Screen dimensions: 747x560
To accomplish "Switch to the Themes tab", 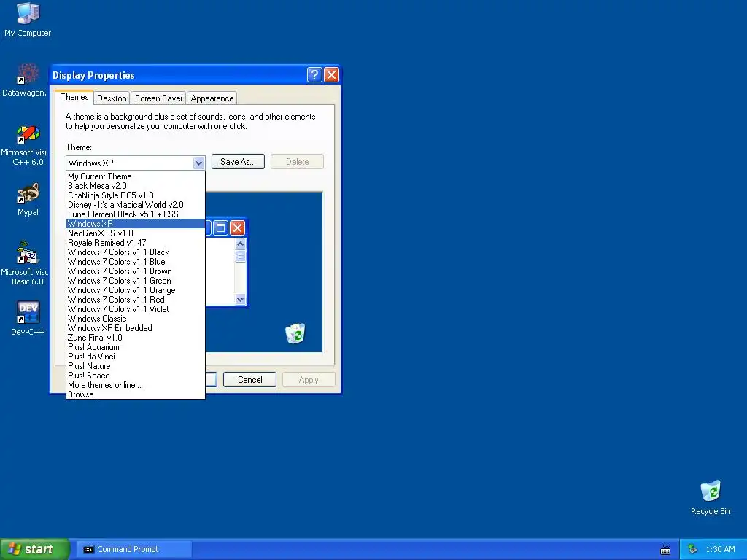I will point(74,97).
